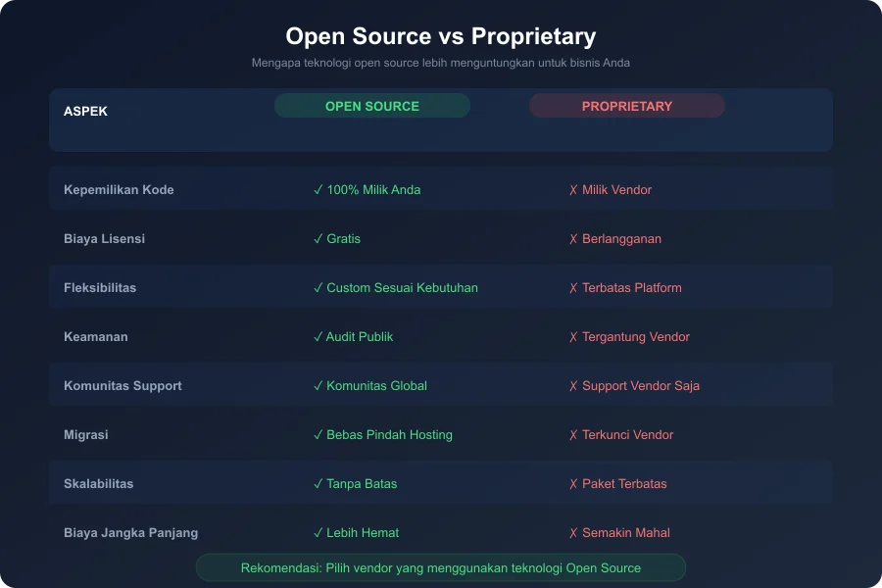Select the OPEN SOURCE column header pill

372,105
